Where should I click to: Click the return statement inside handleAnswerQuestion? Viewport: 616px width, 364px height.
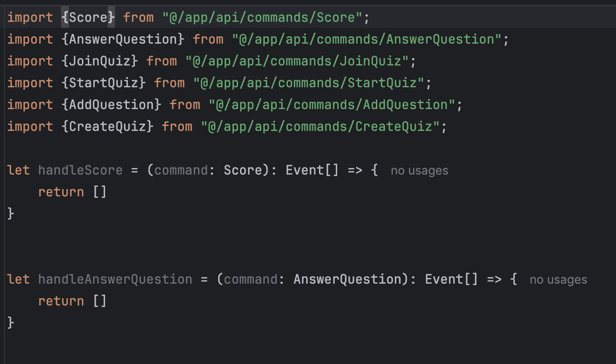click(x=61, y=301)
